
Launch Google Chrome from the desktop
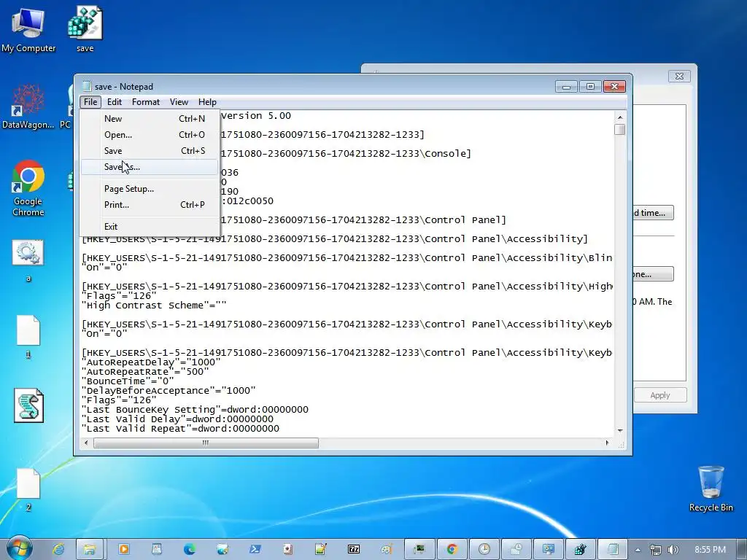coord(28,188)
